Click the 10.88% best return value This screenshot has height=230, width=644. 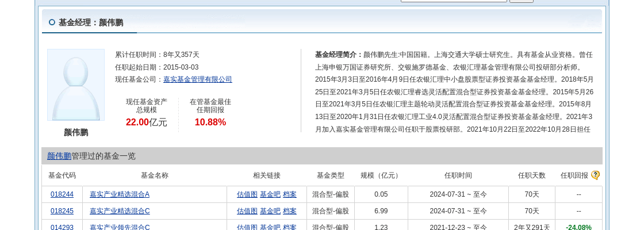[210, 122]
